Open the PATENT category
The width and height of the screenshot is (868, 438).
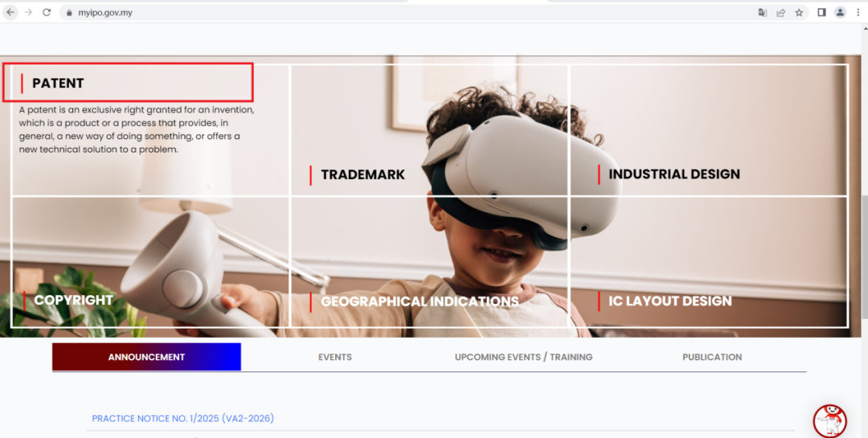coord(58,83)
